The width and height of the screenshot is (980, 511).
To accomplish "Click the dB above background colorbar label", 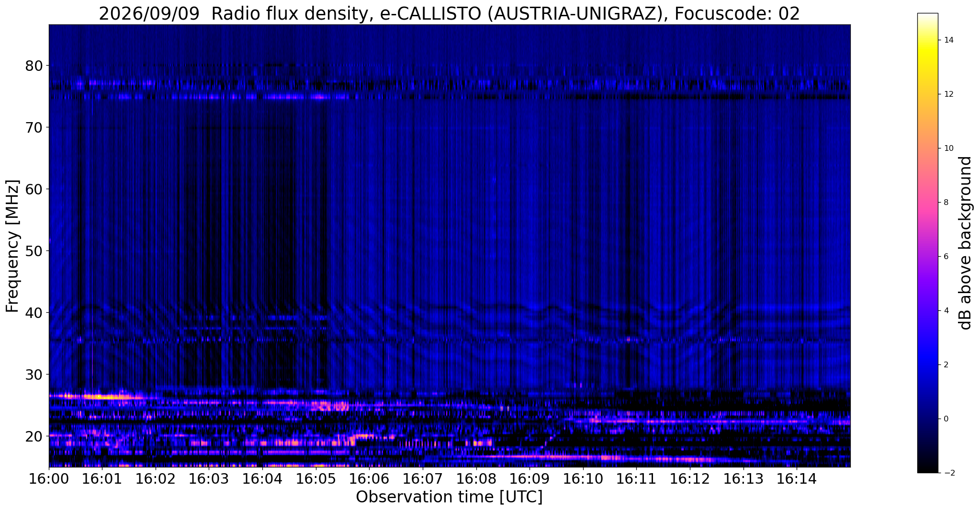I will 966,243.
